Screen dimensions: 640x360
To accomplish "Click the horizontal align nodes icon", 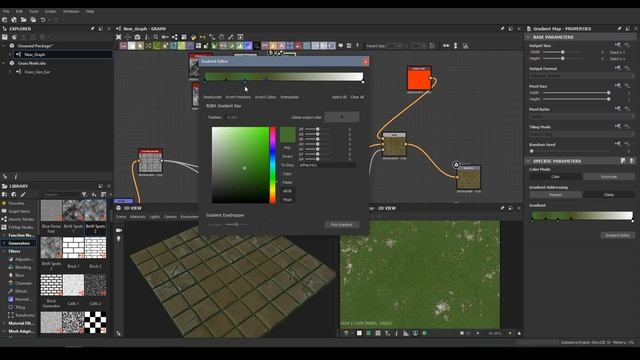I will [446, 46].
